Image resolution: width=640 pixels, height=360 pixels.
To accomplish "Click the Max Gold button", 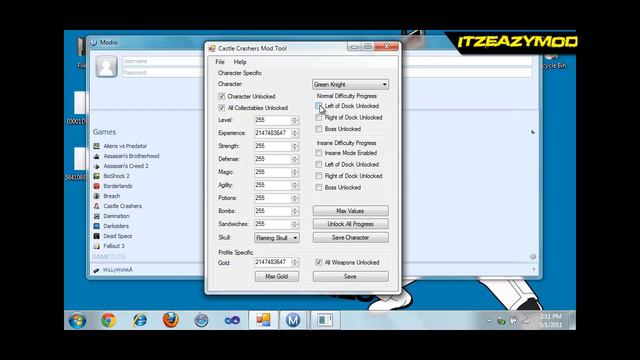I will click(x=277, y=276).
